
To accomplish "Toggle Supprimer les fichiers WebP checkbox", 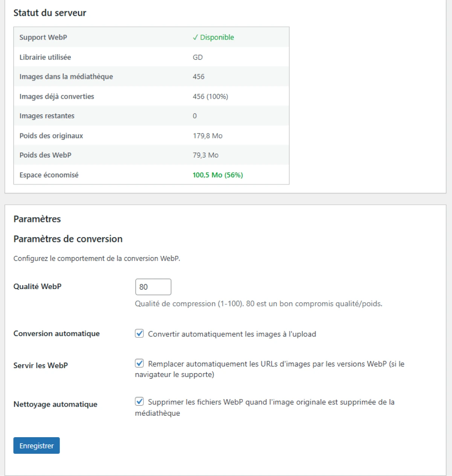I will tap(139, 401).
